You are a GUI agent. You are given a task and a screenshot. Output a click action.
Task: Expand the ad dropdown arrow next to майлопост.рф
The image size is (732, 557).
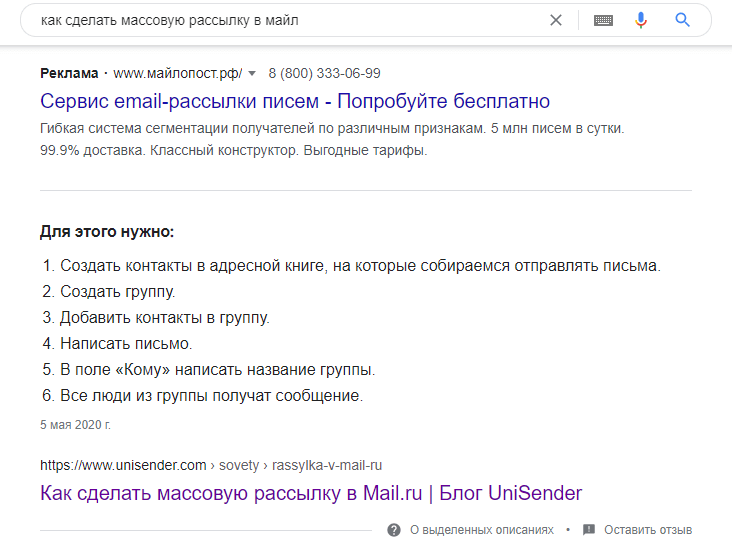(252, 73)
